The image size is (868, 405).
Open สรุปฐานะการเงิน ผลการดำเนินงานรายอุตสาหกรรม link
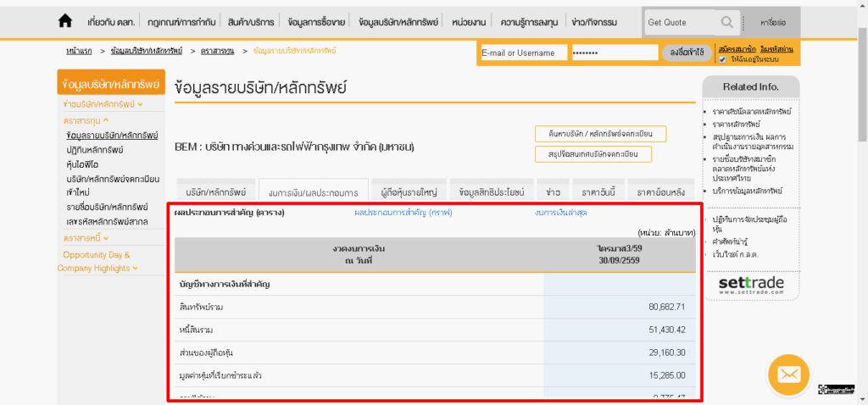tap(754, 141)
